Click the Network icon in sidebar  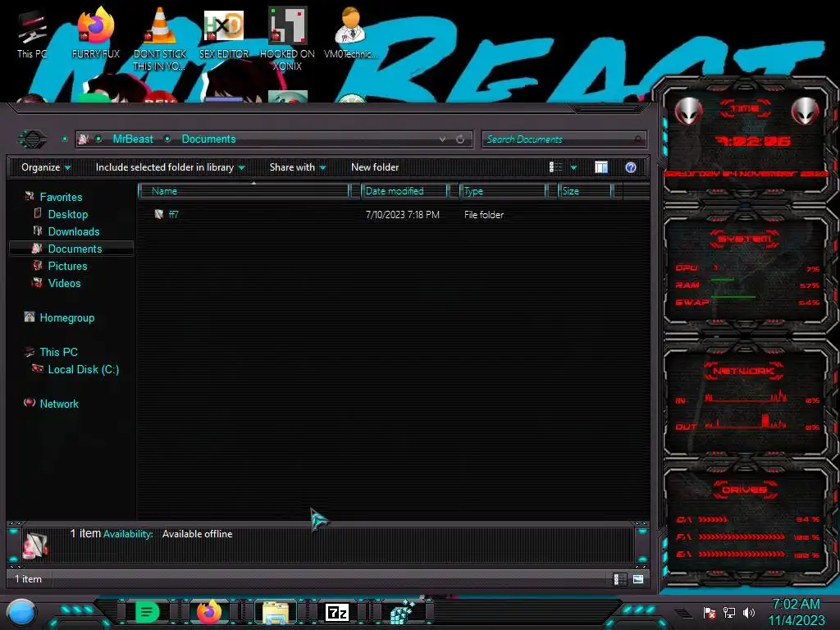(29, 403)
